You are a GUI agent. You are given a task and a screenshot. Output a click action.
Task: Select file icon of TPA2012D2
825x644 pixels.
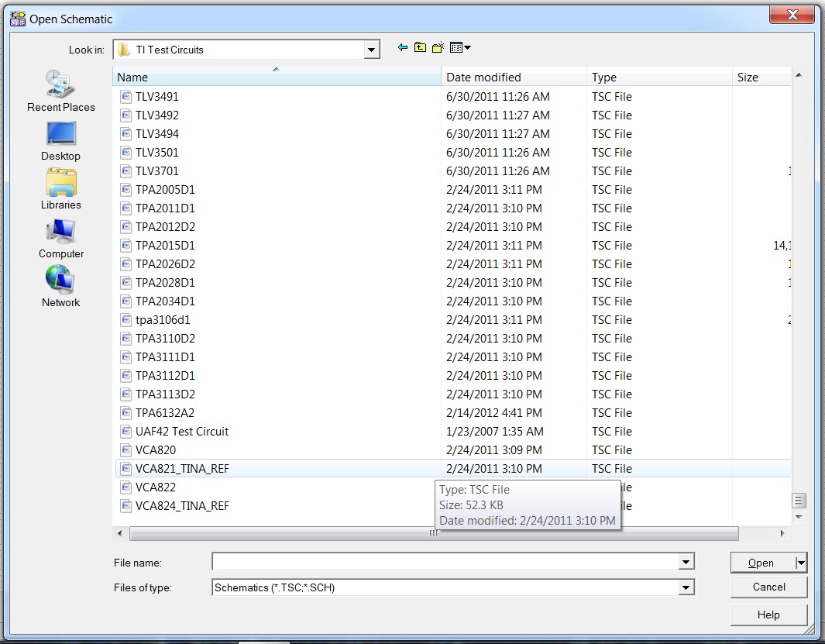125,226
